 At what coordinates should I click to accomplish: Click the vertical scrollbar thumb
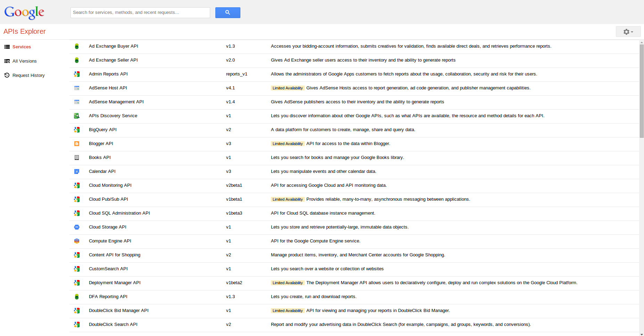click(642, 91)
